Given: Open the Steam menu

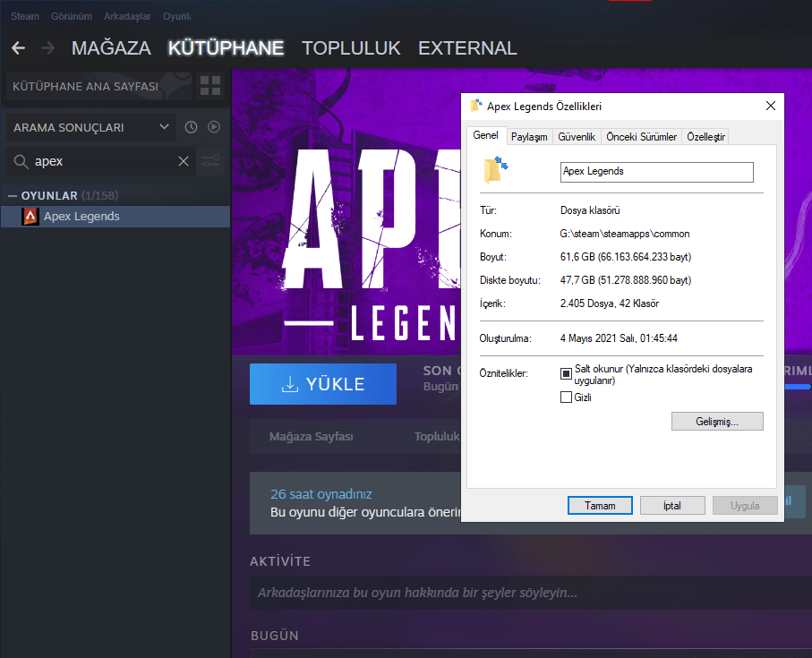Looking at the screenshot, I should [25, 16].
